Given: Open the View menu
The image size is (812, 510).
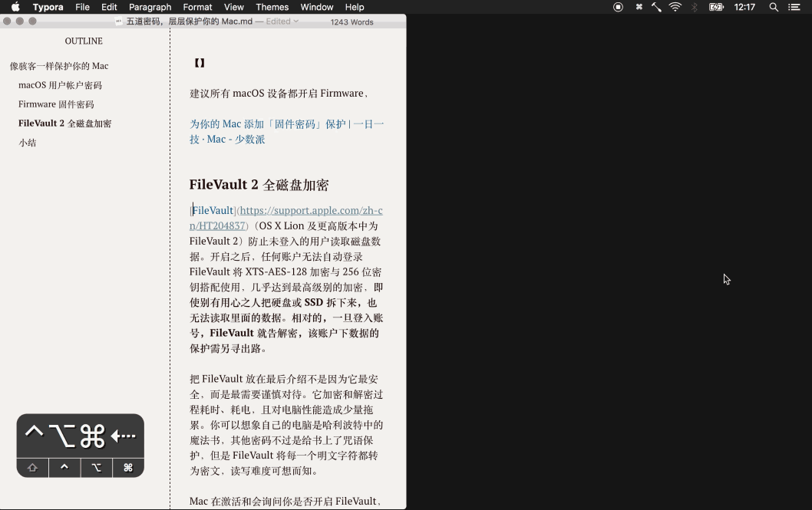Looking at the screenshot, I should point(233,7).
